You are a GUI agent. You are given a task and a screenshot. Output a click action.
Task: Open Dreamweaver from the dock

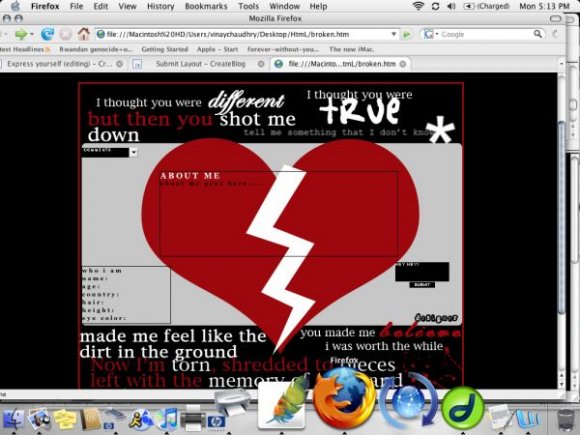pos(463,408)
